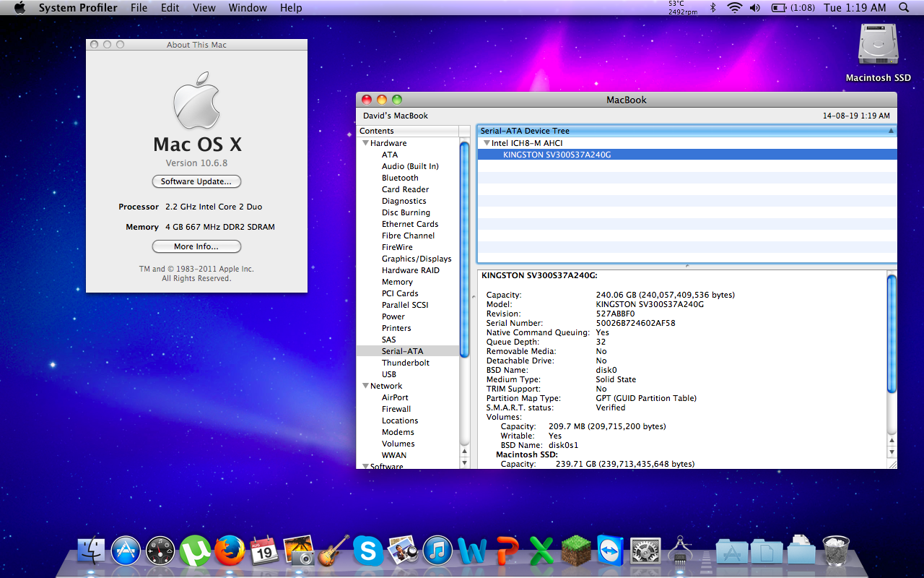Open the Applications folder stack in the Dock
This screenshot has width=924, height=578.
[x=733, y=552]
